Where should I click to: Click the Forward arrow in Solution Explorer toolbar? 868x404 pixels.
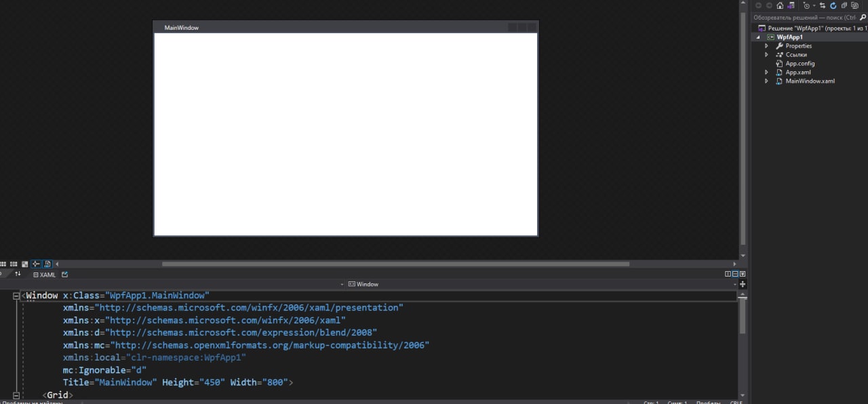coord(769,5)
